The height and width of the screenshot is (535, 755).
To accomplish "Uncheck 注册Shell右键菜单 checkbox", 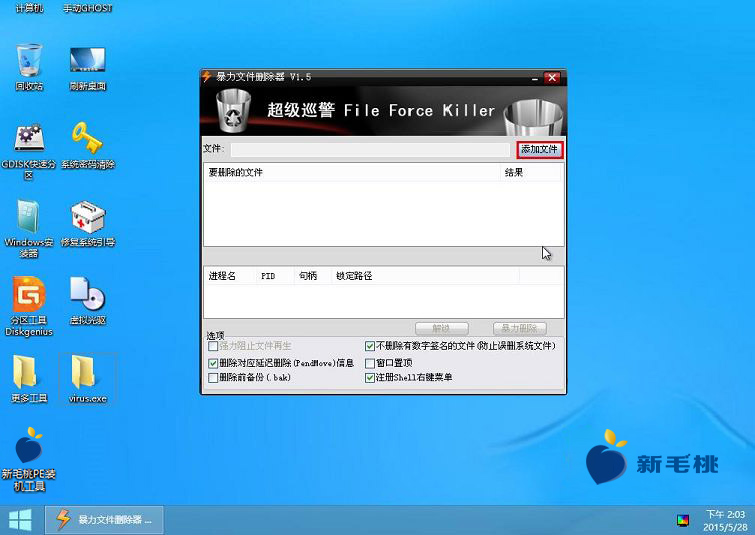I will [x=370, y=378].
